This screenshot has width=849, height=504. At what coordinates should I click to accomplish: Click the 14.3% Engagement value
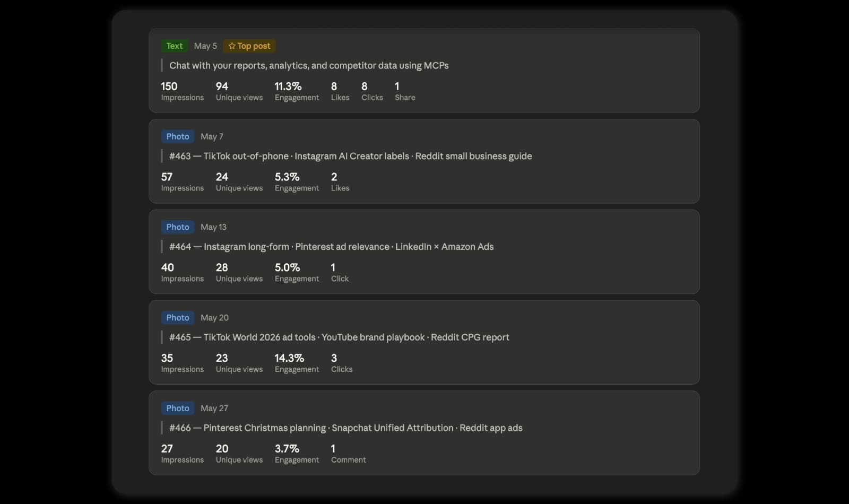coord(289,358)
